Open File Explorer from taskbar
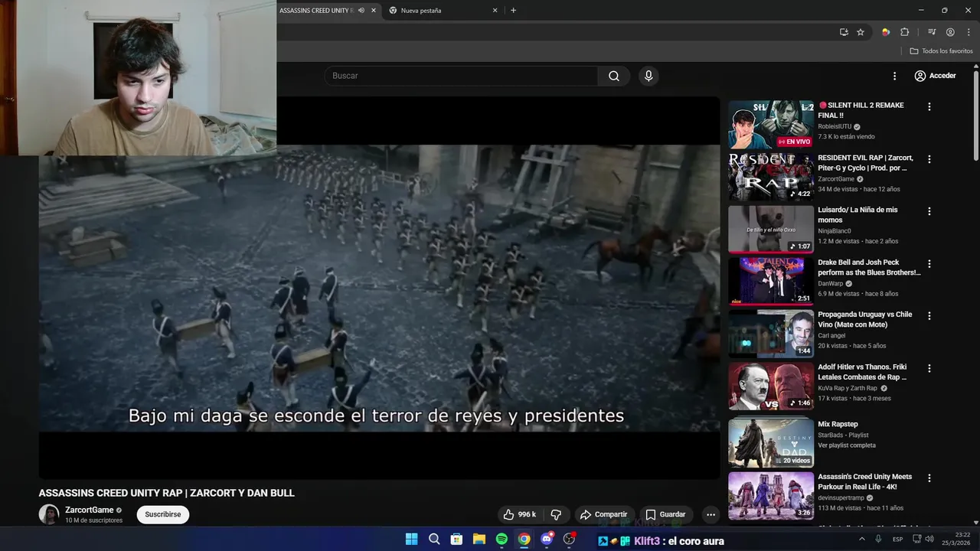 point(479,540)
